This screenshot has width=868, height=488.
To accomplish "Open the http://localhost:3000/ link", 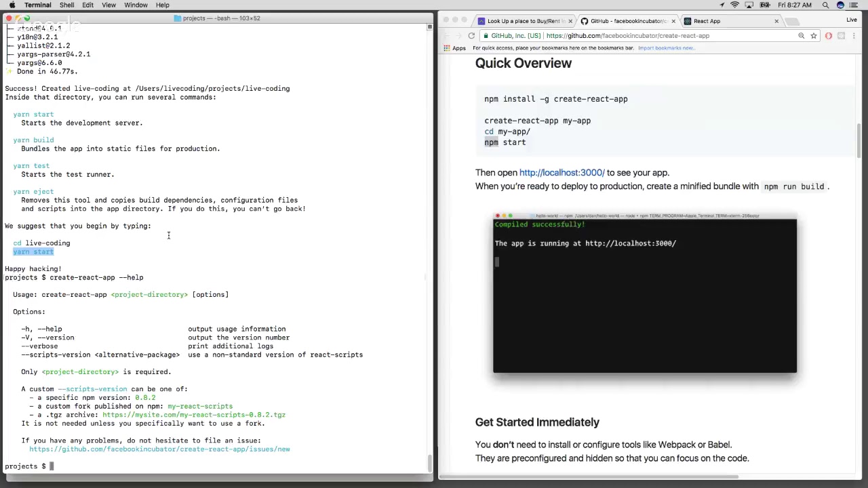I will [x=561, y=173].
